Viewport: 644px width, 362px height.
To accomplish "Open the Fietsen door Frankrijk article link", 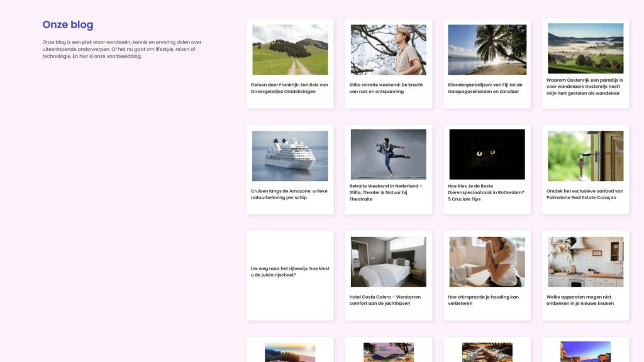I will coord(289,88).
